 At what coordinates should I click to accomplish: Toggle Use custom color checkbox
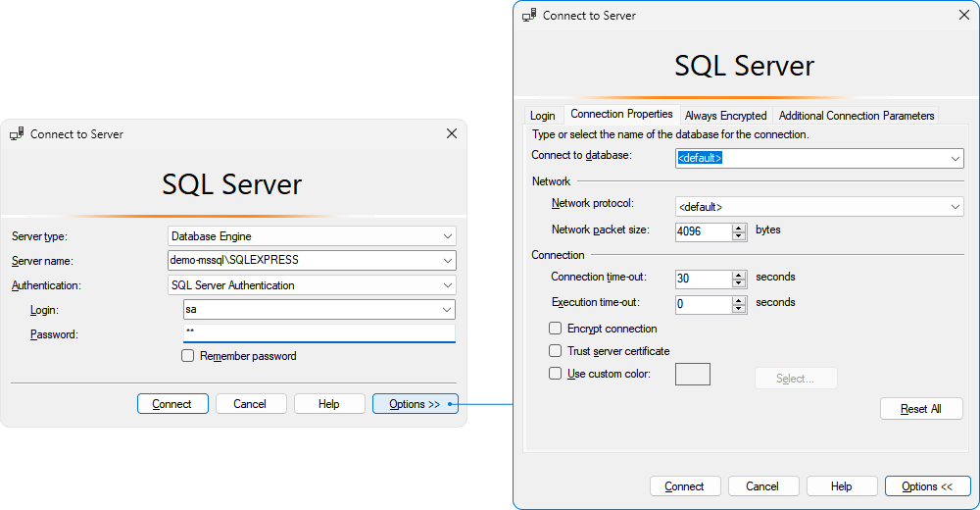[x=555, y=374]
